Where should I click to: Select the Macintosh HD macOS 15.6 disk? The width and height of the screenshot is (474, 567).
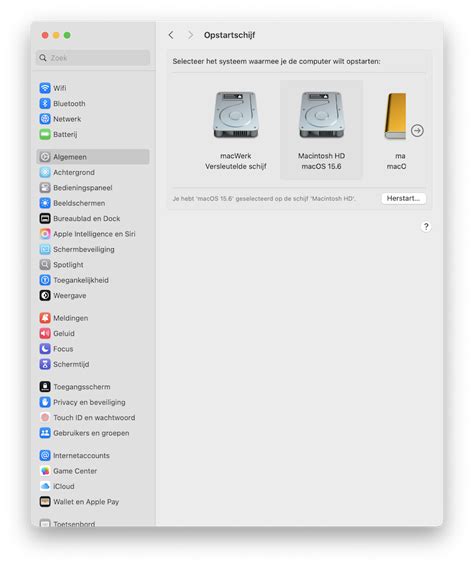click(x=321, y=130)
